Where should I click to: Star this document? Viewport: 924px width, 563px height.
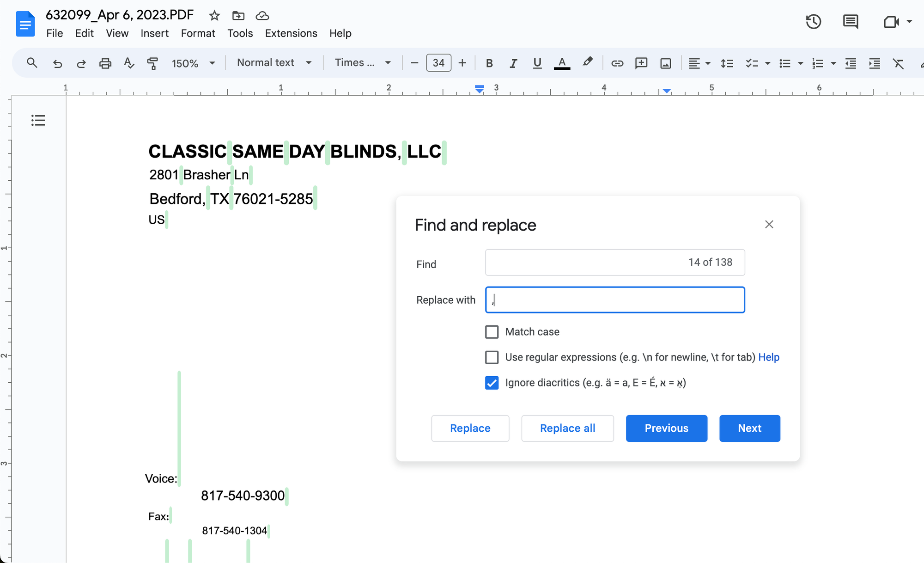214,16
